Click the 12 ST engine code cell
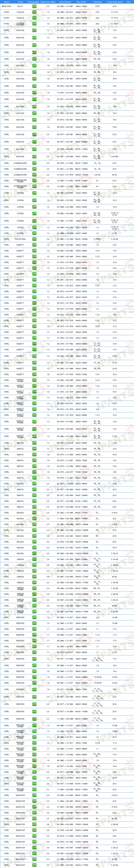Screen dimensions: 134x868 [115, 233]
